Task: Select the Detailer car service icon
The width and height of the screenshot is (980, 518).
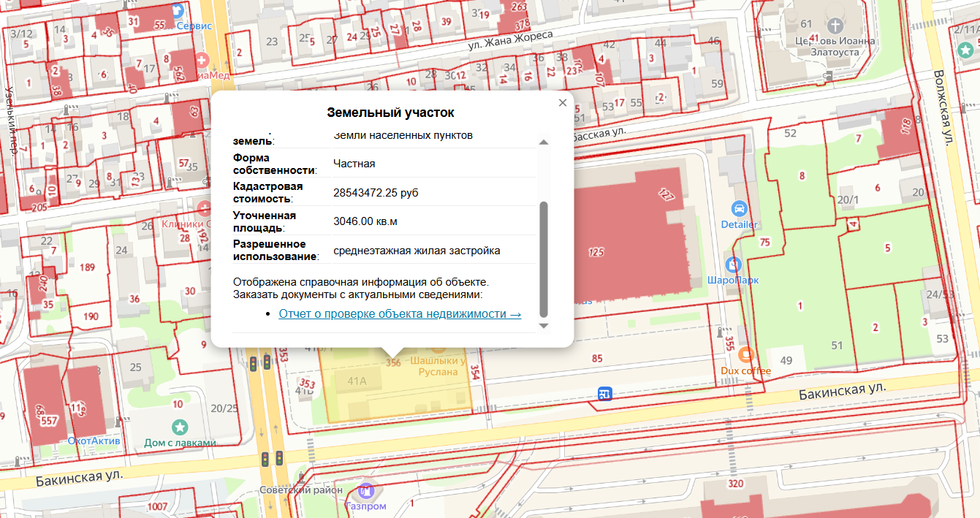Action: pyautogui.click(x=739, y=209)
